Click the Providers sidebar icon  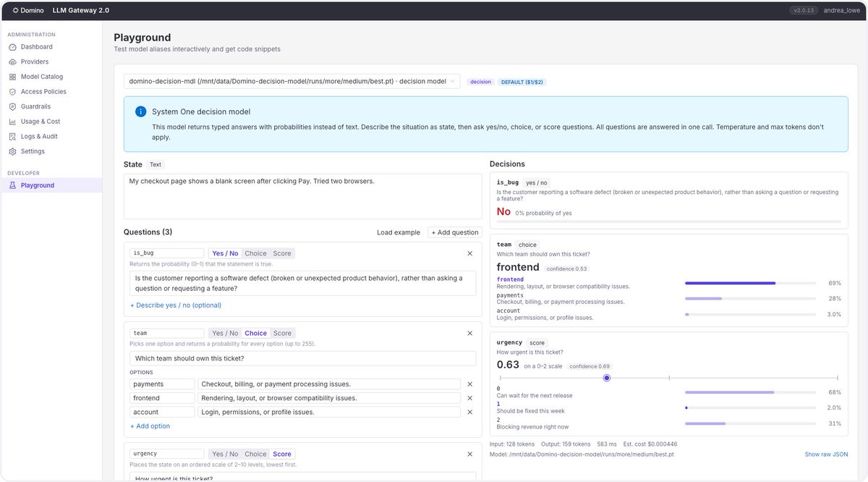13,62
